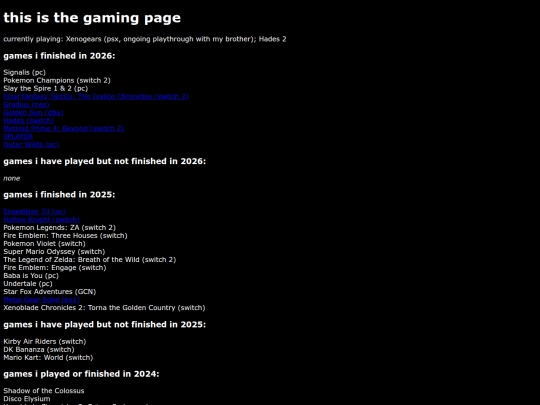Select 'Kirby Air Riders (switch)'
Viewport: 540px width, 405px height.
(x=45, y=342)
